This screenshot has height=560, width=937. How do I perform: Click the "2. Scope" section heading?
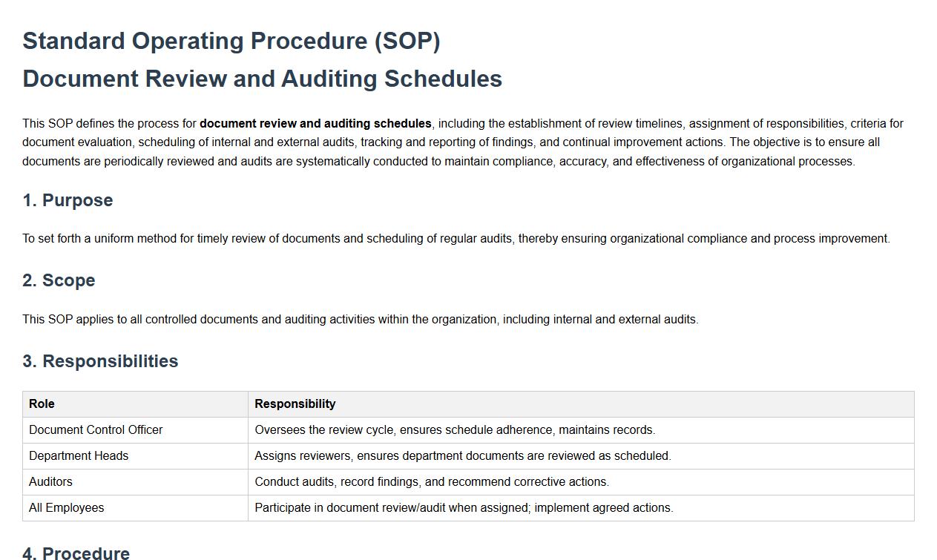point(59,280)
